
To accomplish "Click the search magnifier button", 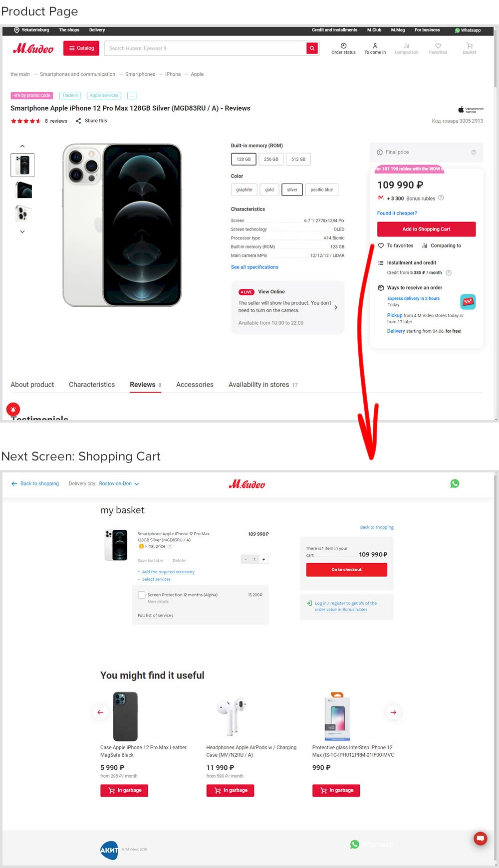I will 312,48.
